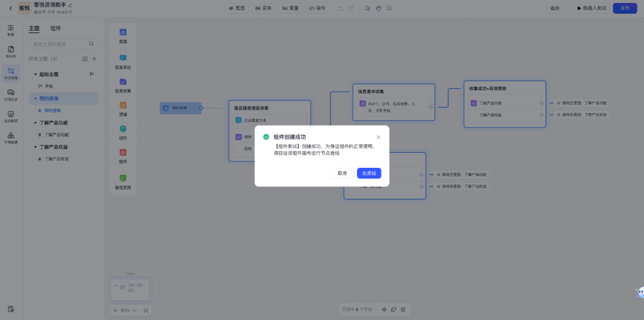Zoom out using the minus button
644x320 pixels.
point(135,310)
